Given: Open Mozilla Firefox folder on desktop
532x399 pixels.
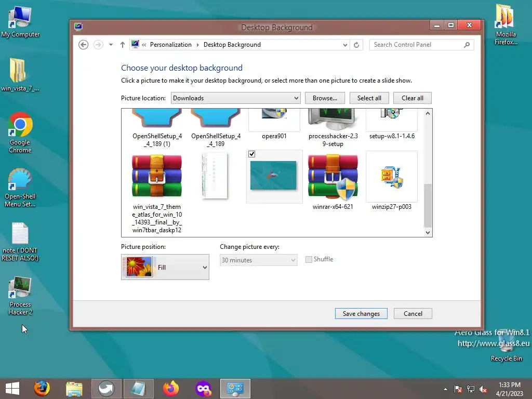Looking at the screenshot, I should pos(506,24).
